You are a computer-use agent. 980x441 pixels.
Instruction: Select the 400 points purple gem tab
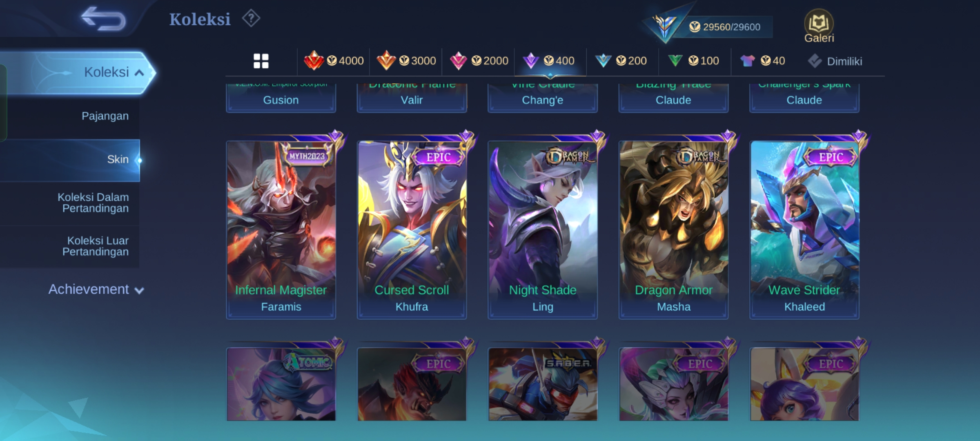(x=550, y=61)
